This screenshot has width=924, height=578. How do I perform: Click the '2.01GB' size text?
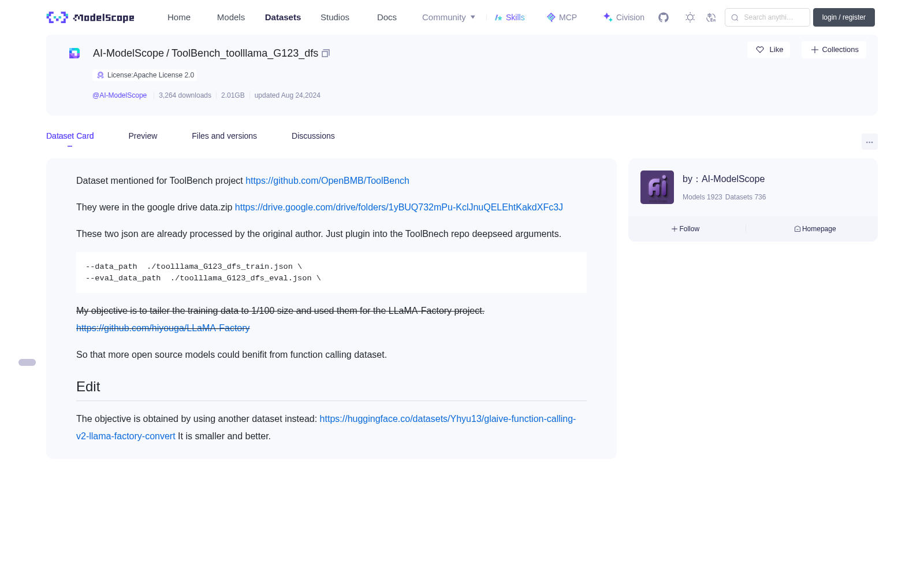(x=233, y=95)
